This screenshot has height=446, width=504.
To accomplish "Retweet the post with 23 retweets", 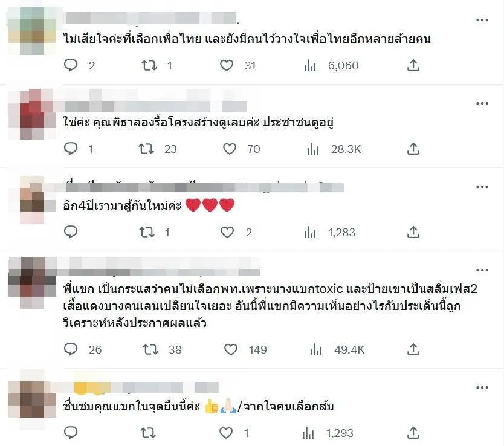I will (x=146, y=149).
